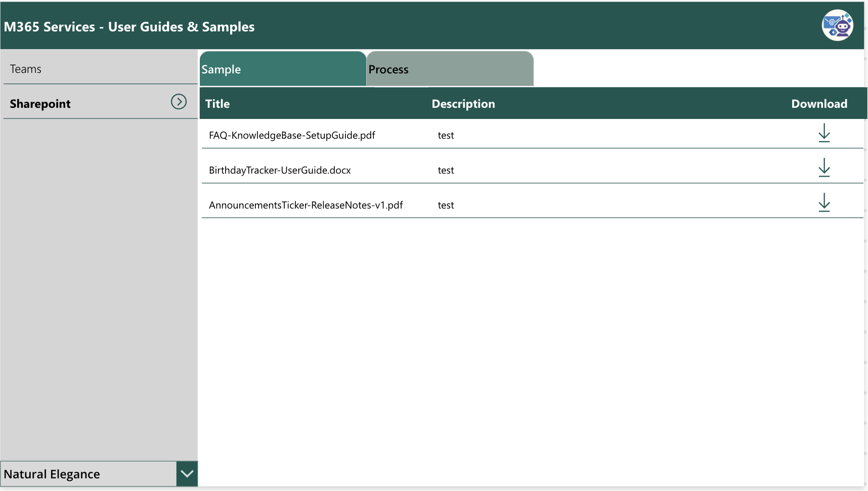Click the M365 Services header title

pyautogui.click(x=129, y=27)
